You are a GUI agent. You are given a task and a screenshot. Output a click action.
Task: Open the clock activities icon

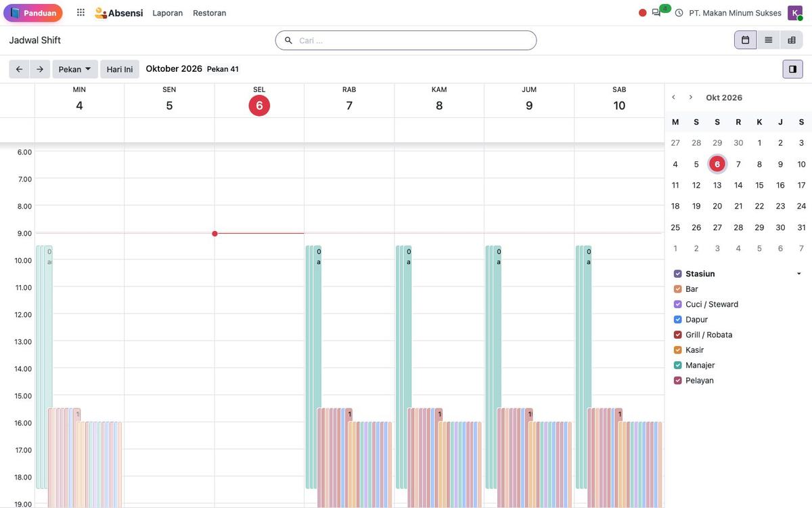coord(679,13)
